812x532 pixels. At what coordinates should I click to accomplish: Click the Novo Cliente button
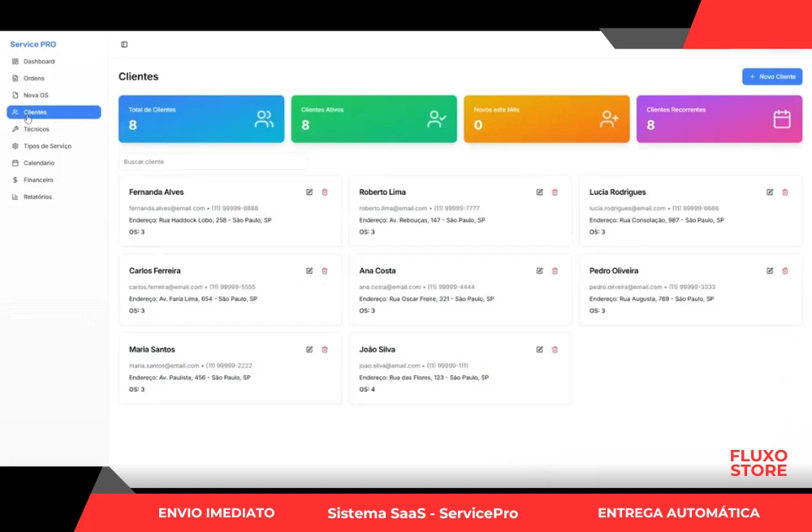point(772,76)
